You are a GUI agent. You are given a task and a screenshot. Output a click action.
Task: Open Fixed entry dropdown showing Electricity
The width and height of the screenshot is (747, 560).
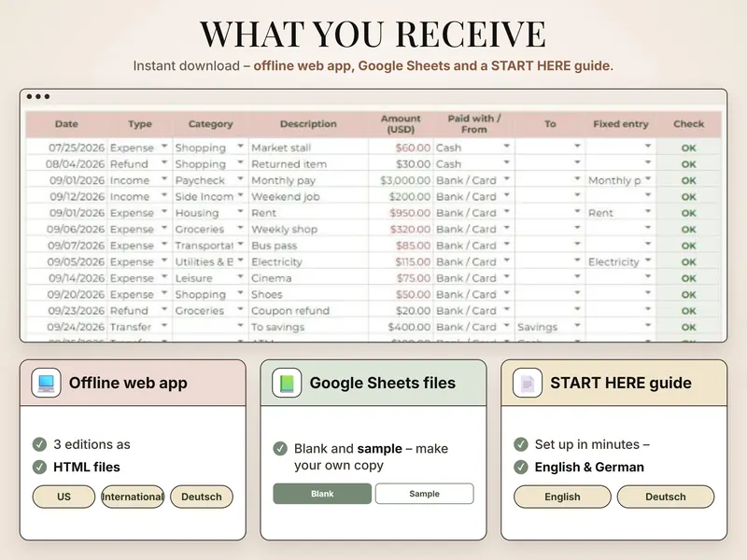(648, 261)
